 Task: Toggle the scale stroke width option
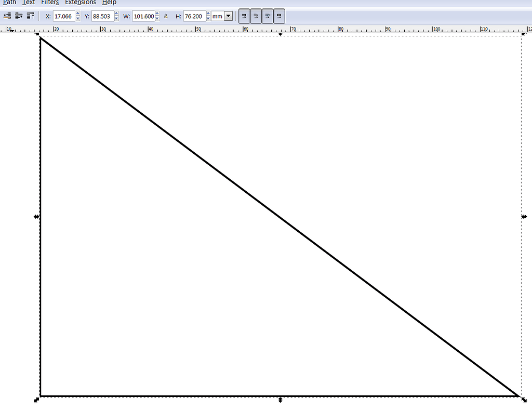(x=244, y=16)
